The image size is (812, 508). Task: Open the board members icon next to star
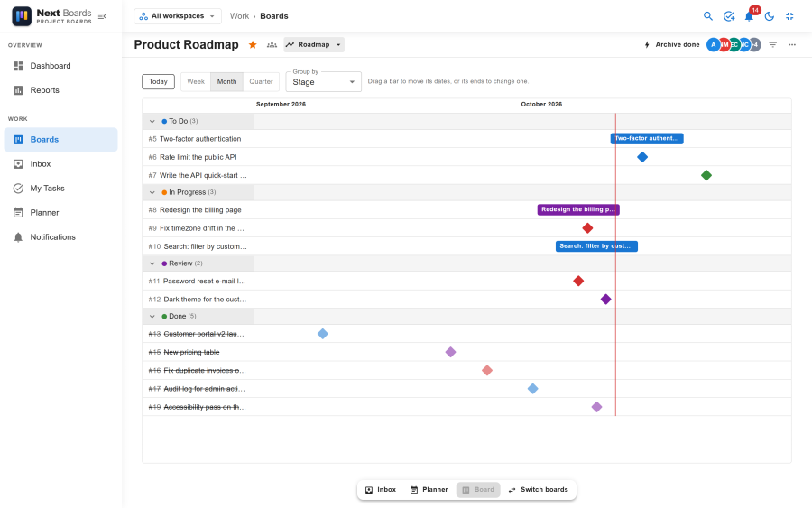(272, 44)
